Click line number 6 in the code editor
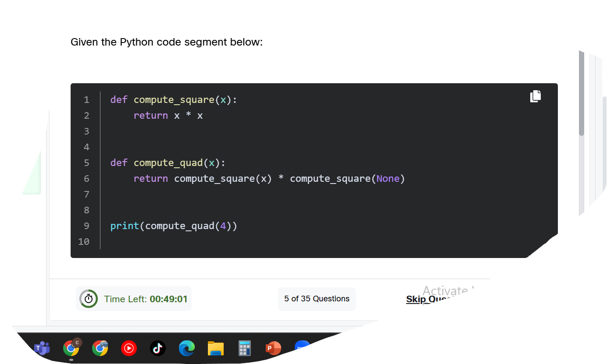Viewport: 607px width, 364px height. [86, 178]
